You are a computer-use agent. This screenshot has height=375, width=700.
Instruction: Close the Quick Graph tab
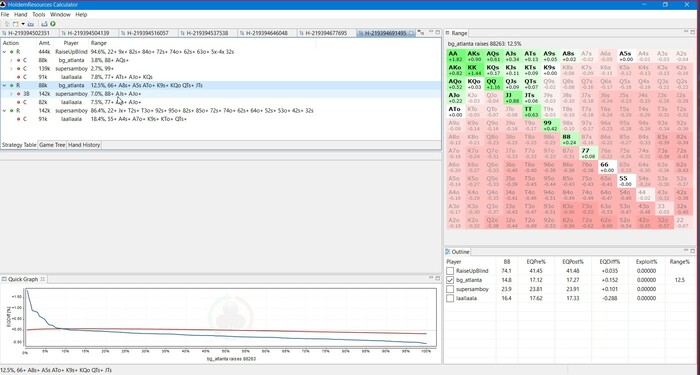[x=43, y=279]
